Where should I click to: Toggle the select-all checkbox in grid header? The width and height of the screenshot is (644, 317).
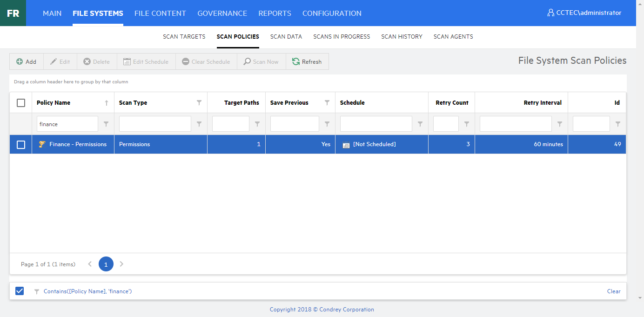coord(21,103)
